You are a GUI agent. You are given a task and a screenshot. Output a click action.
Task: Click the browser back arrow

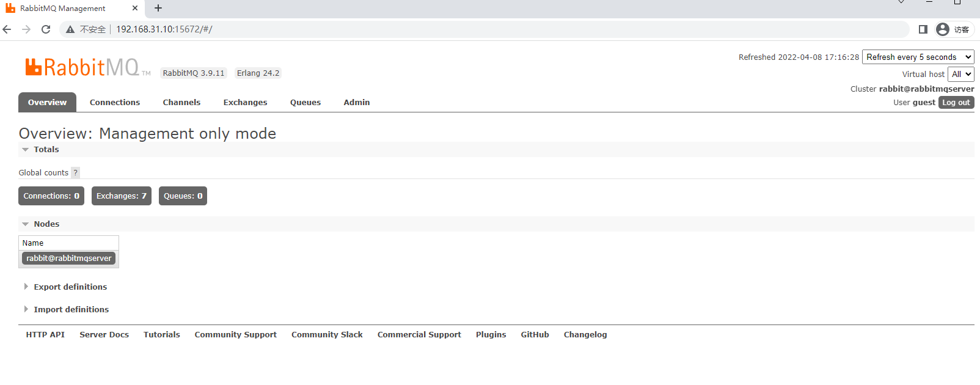pos(7,29)
